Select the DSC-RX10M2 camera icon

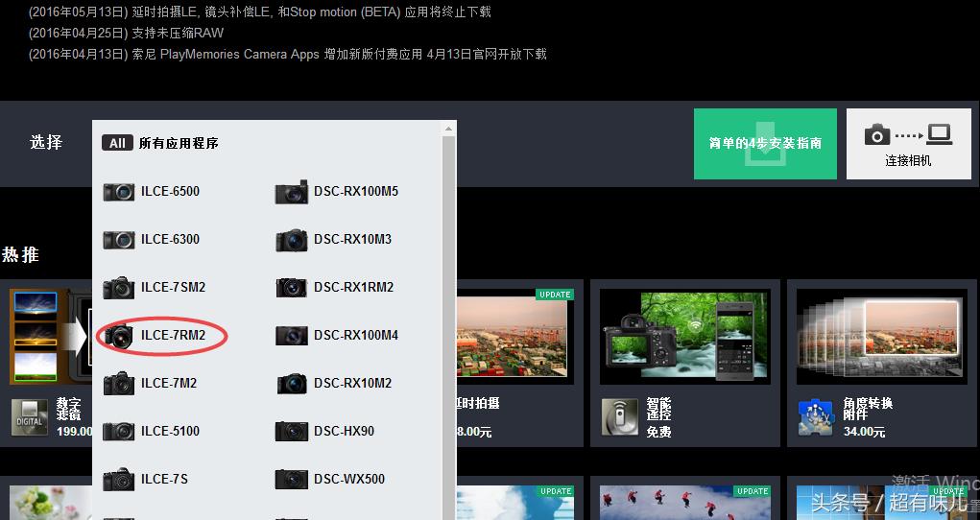tap(292, 383)
